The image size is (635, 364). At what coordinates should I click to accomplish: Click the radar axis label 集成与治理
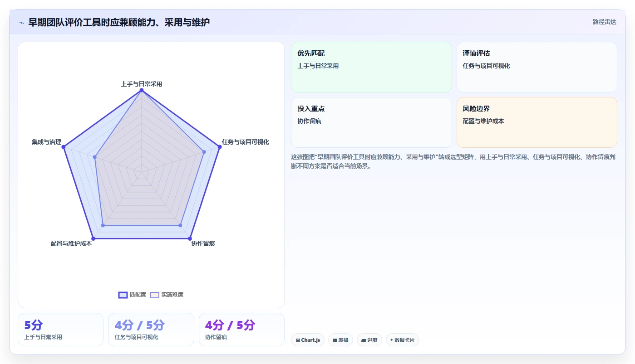pos(46,142)
